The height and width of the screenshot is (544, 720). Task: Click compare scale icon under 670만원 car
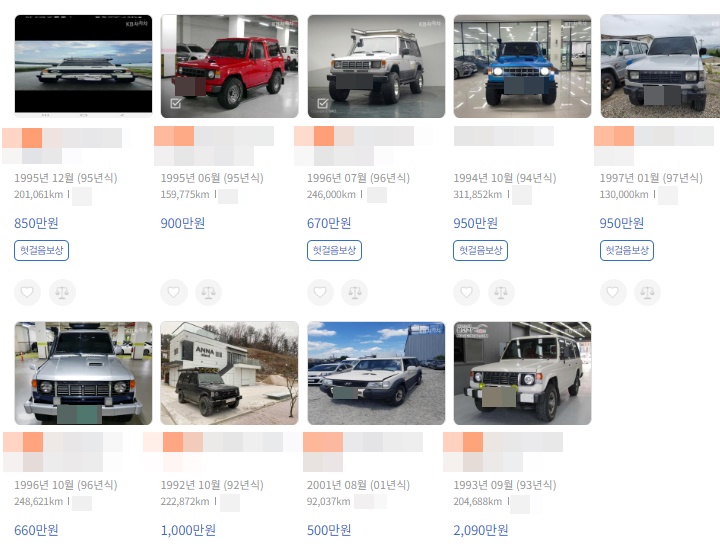pos(354,292)
